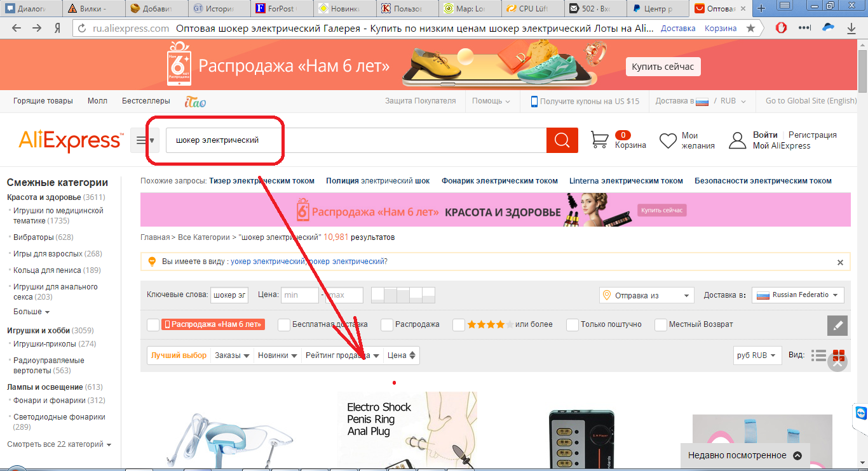Enable the 'Бесплатная доставка' checkbox

coord(284,324)
